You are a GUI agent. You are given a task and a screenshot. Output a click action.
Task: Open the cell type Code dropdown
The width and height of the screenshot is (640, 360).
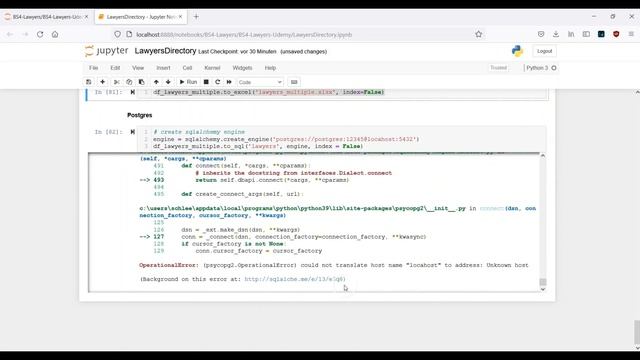(260, 82)
